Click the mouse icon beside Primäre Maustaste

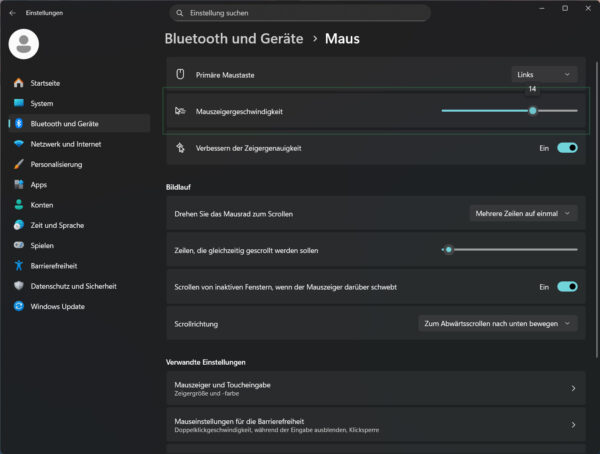coord(180,74)
